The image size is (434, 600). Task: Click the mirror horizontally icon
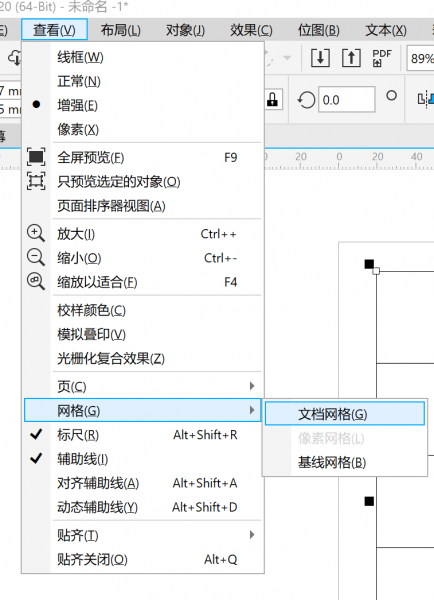pos(426,99)
